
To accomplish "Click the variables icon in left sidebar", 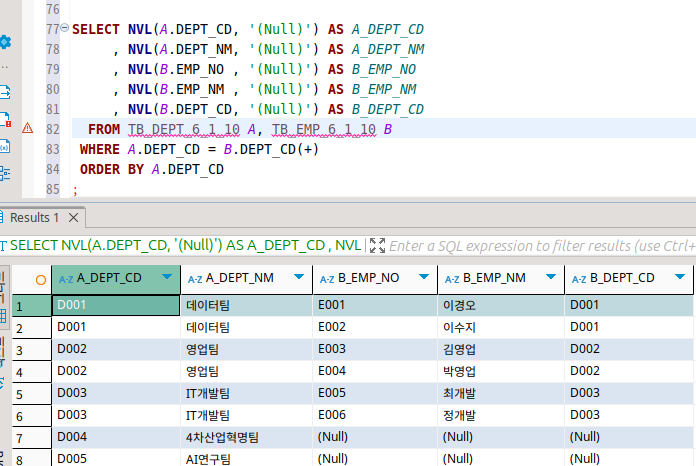I will tap(5, 147).
